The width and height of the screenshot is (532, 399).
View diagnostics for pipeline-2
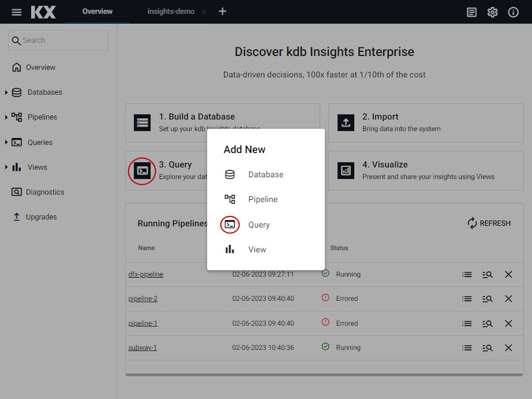tap(487, 299)
